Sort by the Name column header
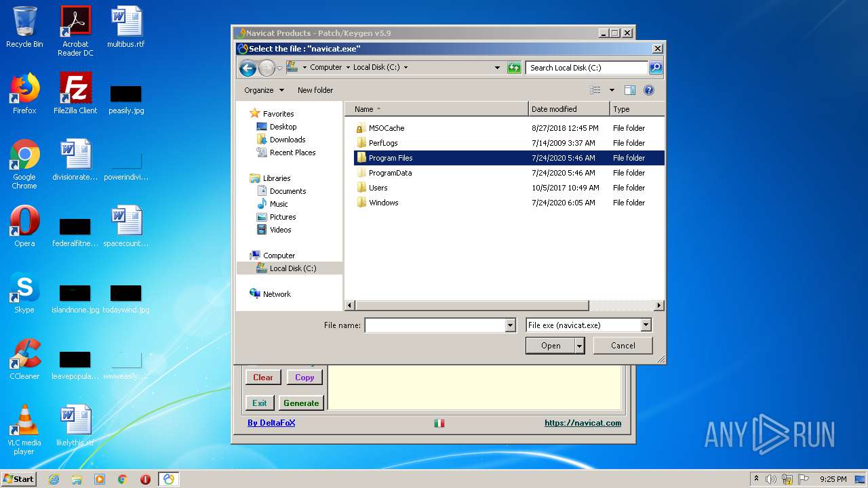 point(437,109)
